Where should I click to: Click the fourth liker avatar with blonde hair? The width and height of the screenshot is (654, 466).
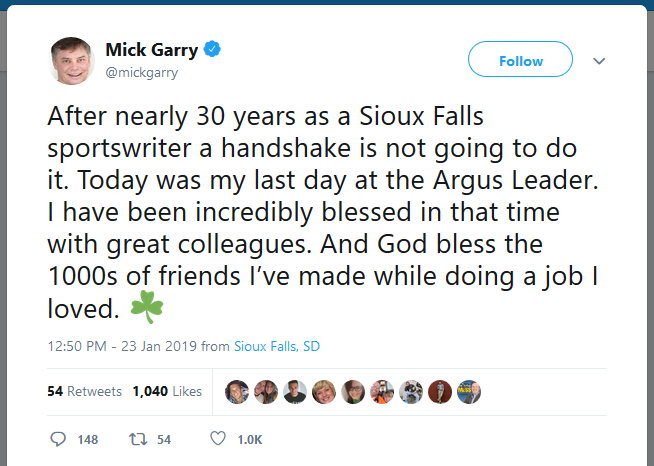coord(324,391)
